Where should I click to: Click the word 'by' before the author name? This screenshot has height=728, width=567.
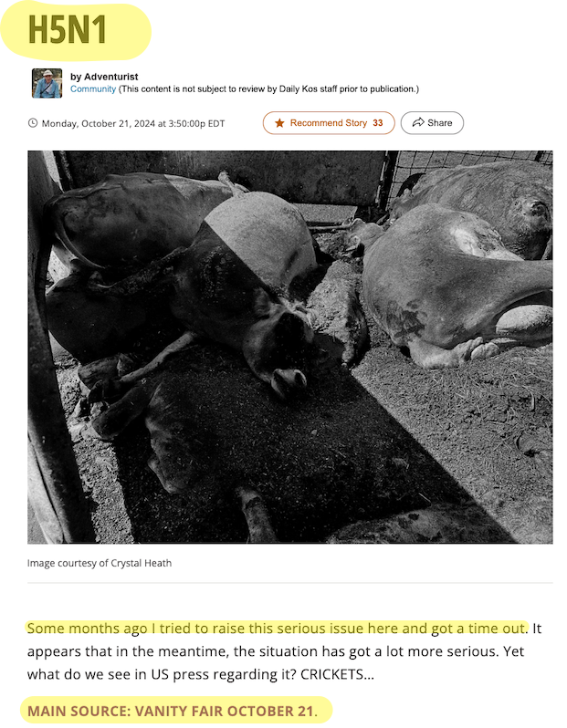76,77
